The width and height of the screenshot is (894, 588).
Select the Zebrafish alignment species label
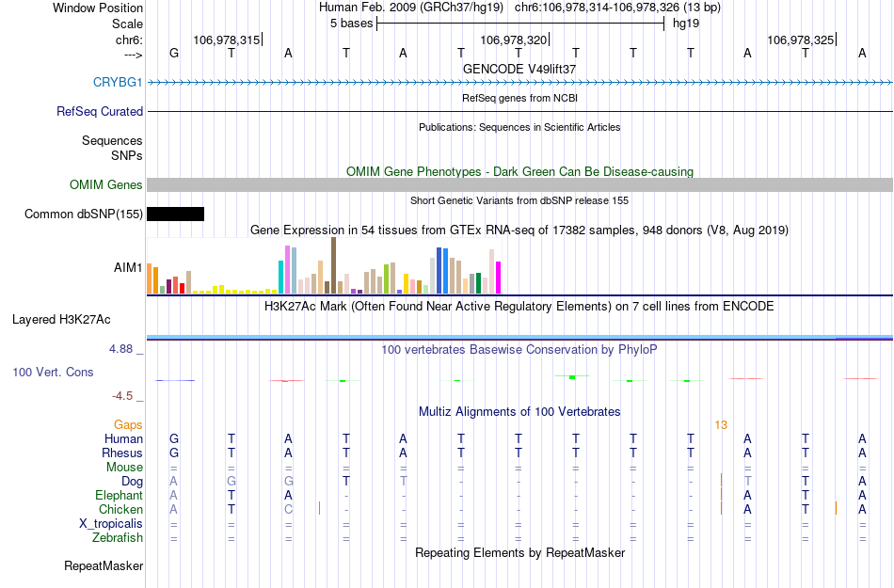[118, 537]
